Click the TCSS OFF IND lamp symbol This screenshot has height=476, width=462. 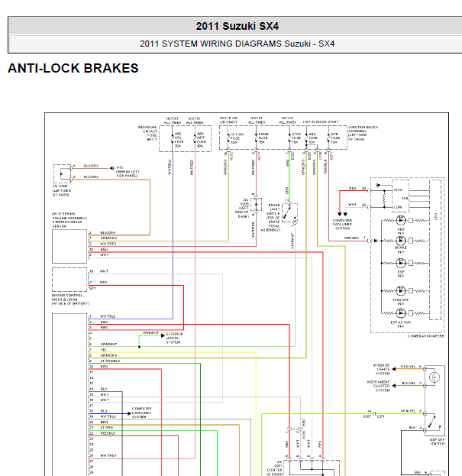pyautogui.click(x=401, y=290)
